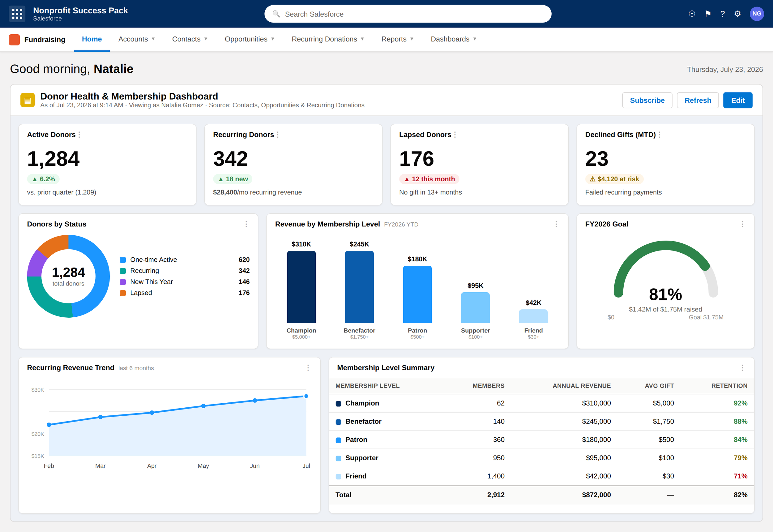Viewport: 773px width, 532px height.
Task: Expand the Contacts tab dropdown arrow
Action: pyautogui.click(x=206, y=39)
